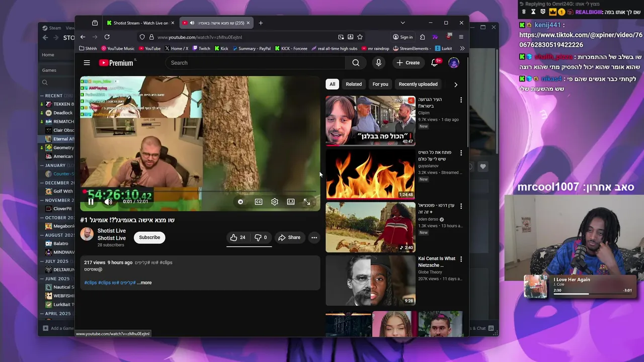Show more filter chips with right arrow
This screenshot has width=644, height=362.
pyautogui.click(x=456, y=84)
